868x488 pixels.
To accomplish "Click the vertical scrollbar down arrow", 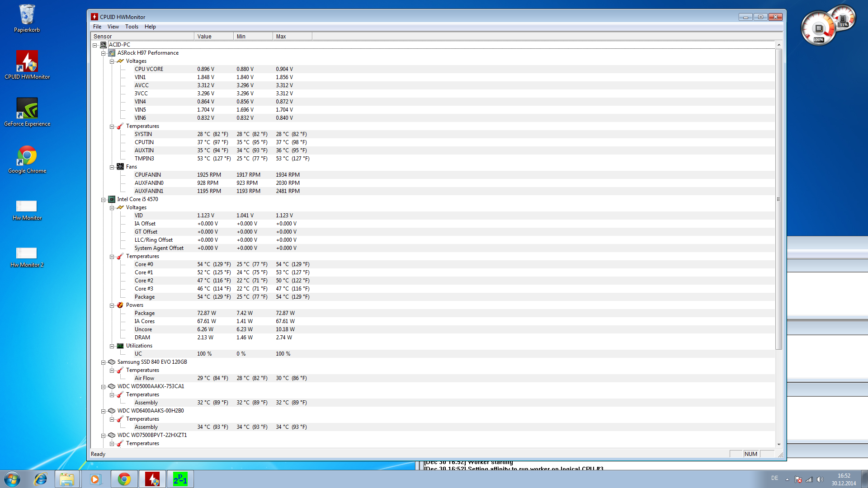I will pyautogui.click(x=778, y=444).
